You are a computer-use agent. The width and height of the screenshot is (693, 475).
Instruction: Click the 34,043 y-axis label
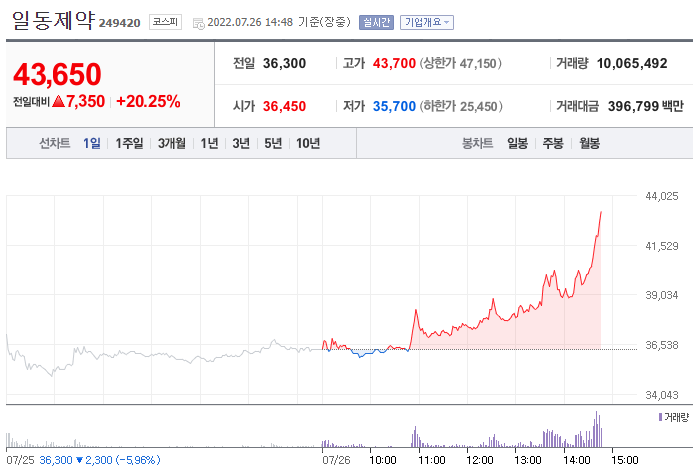(x=662, y=395)
